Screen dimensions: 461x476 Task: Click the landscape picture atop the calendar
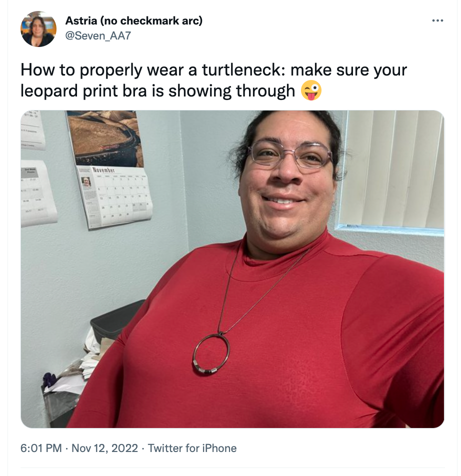(x=105, y=138)
